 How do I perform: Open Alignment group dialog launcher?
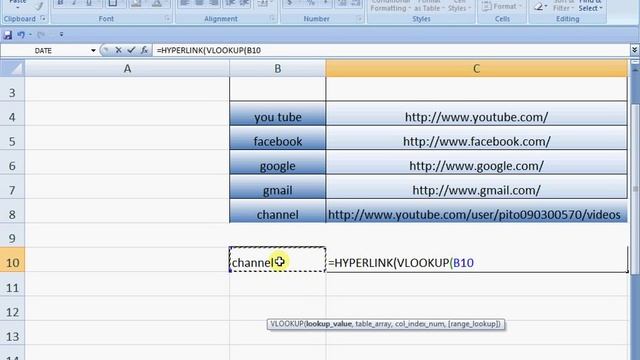[x=272, y=19]
